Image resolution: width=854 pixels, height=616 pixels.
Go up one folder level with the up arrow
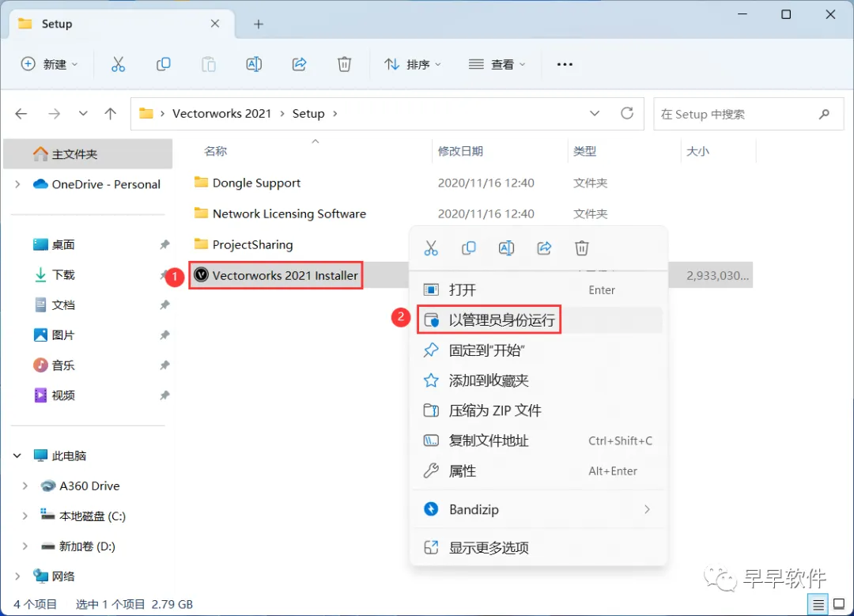click(111, 113)
